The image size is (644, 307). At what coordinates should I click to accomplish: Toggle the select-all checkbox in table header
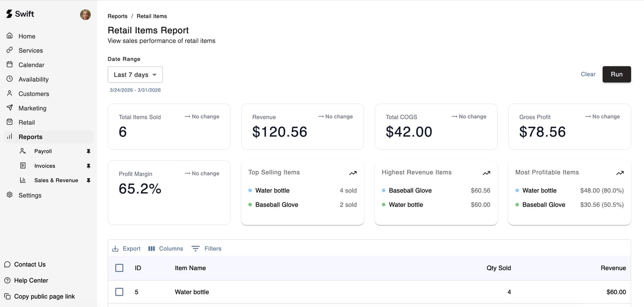coord(119,268)
